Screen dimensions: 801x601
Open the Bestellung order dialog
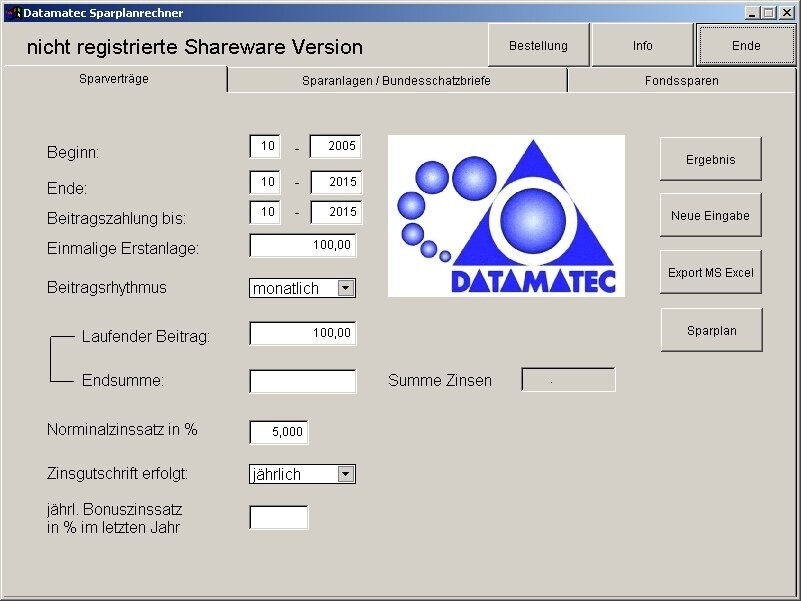point(538,45)
